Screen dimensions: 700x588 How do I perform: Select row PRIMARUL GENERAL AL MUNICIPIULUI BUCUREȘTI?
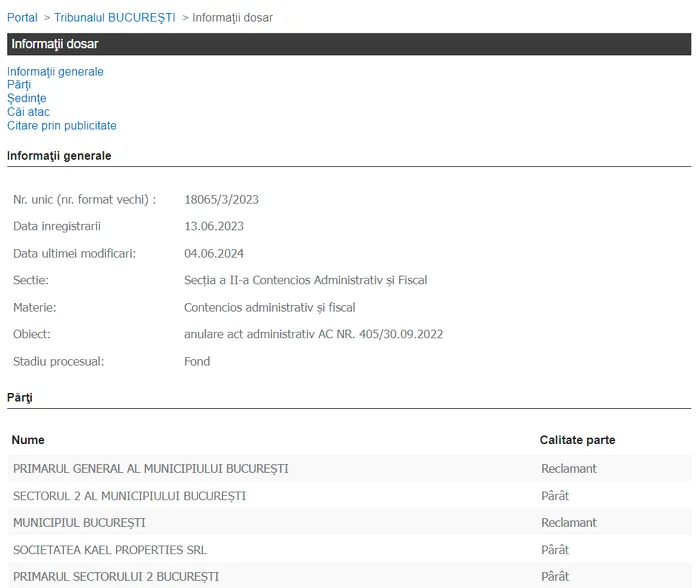tap(349, 469)
